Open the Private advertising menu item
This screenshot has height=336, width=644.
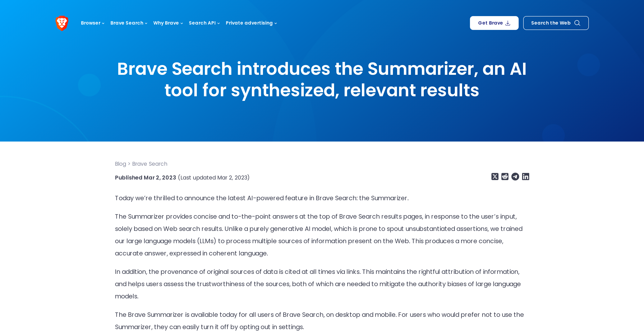pos(252,23)
